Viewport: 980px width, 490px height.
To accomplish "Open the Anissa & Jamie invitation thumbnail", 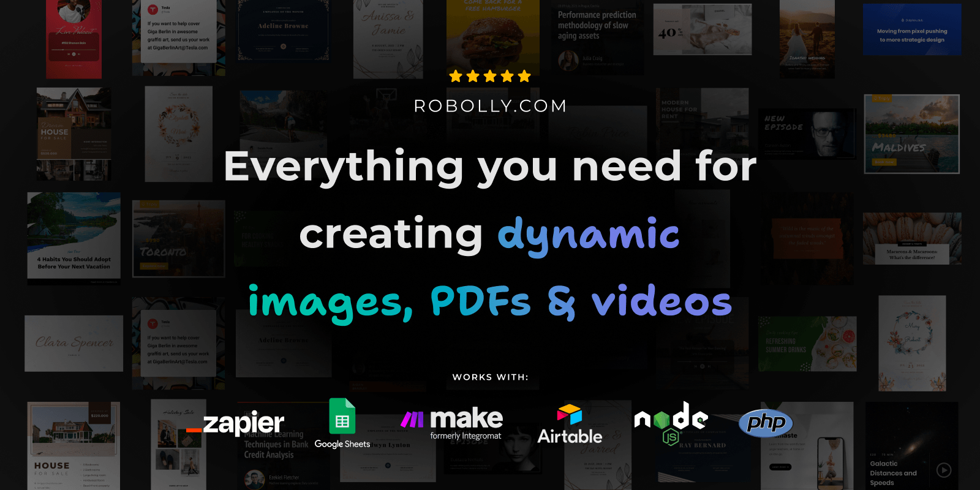I will click(x=388, y=39).
